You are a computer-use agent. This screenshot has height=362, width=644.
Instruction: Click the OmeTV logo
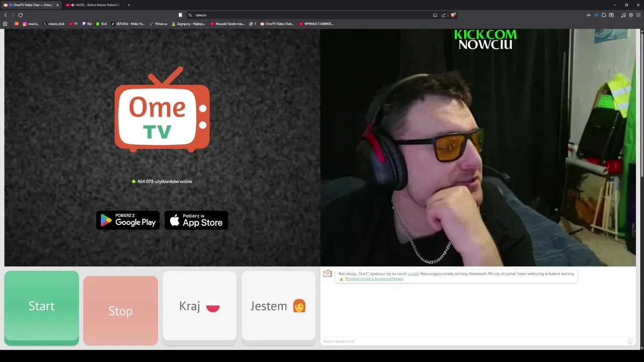tap(162, 109)
